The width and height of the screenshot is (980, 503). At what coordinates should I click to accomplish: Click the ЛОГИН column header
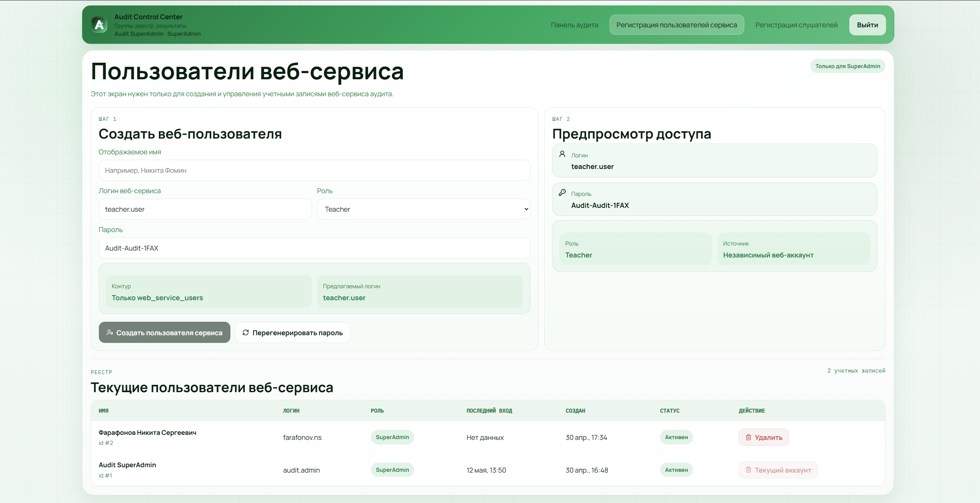(291, 411)
